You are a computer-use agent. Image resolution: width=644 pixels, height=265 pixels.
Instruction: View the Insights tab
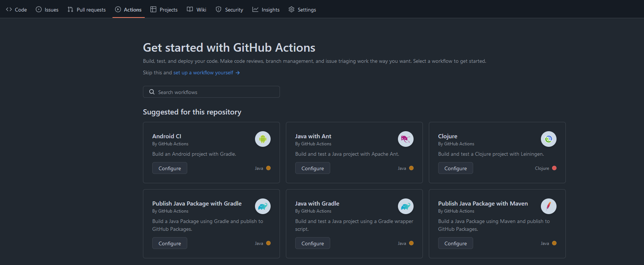266,9
